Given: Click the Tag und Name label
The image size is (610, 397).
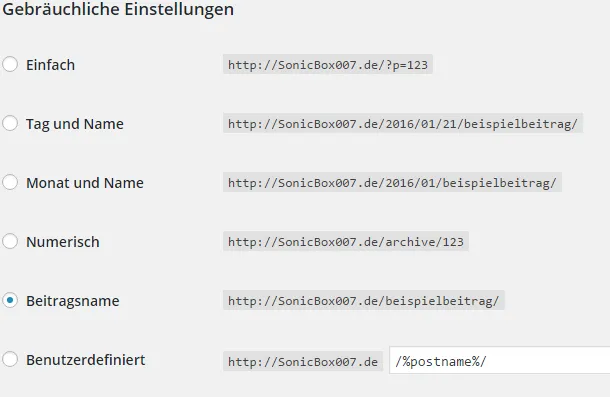Looking at the screenshot, I should click(x=75, y=124).
